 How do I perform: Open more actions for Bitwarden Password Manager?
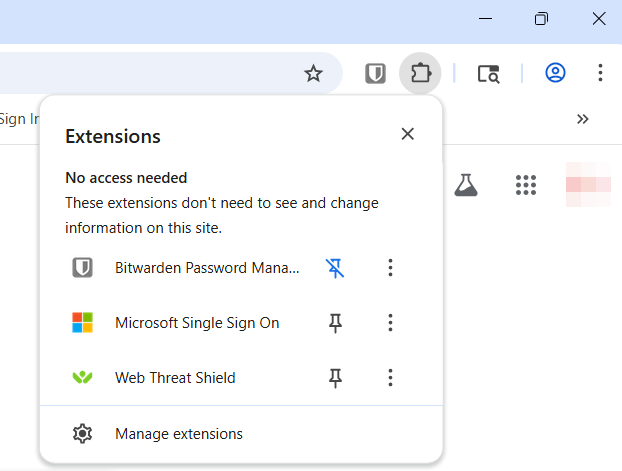[x=390, y=267]
